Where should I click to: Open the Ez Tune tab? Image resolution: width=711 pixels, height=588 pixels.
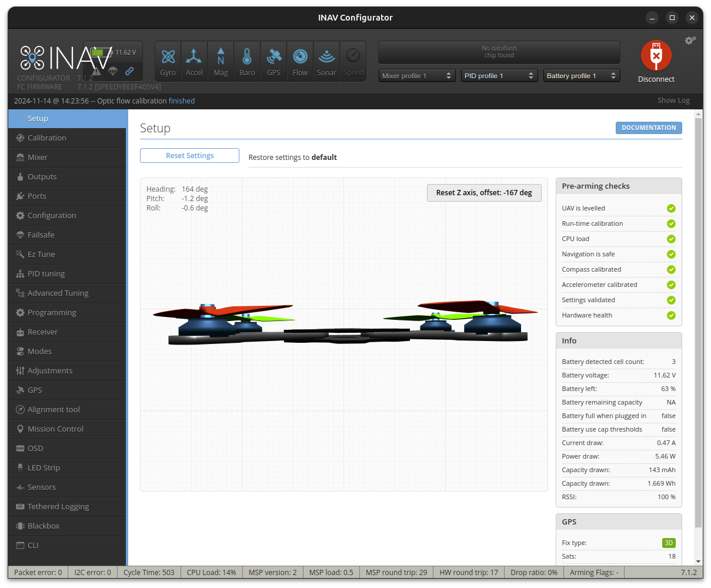coord(67,254)
